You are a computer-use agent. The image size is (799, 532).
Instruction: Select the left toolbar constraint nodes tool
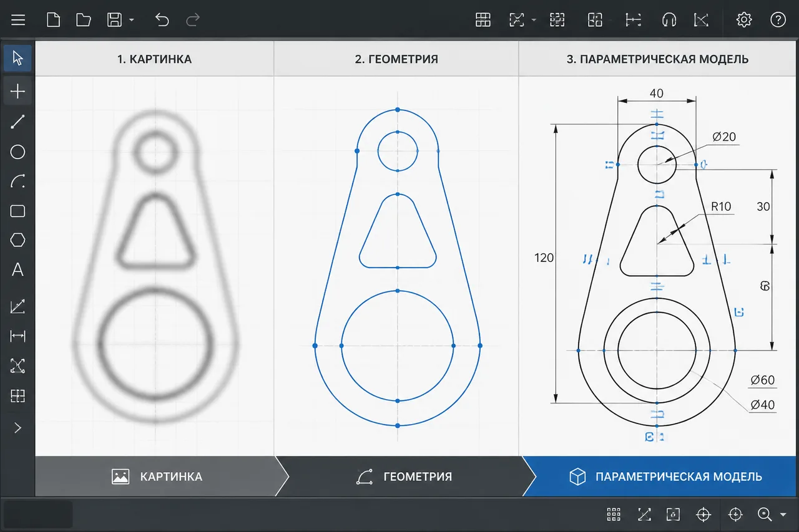[x=17, y=366]
